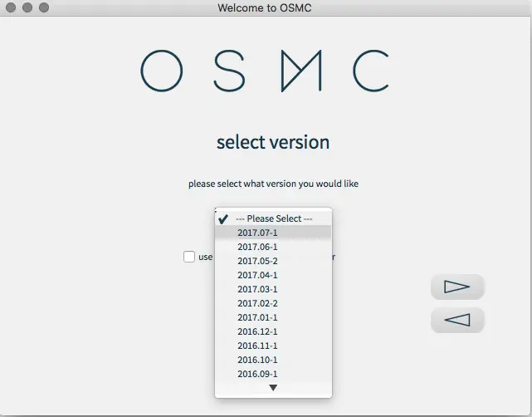
Task: Click the next arrow button
Action: tap(457, 287)
